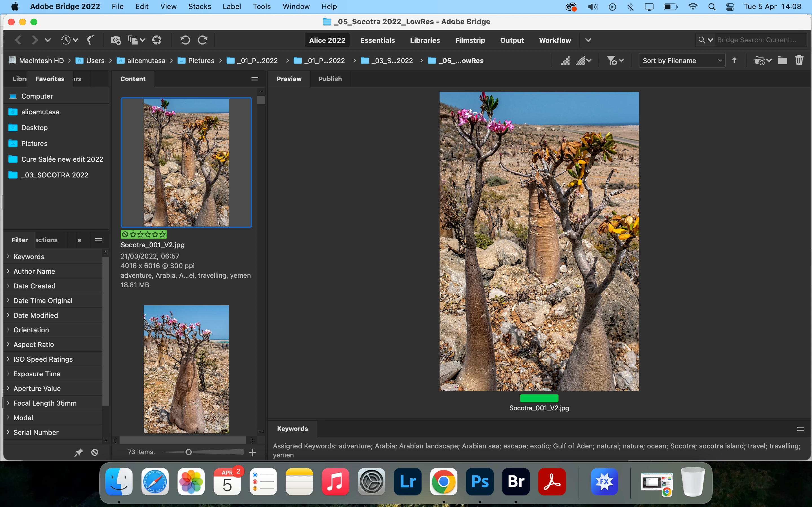The height and width of the screenshot is (507, 812).
Task: Open in Camera Raw aperture icon
Action: [157, 40]
